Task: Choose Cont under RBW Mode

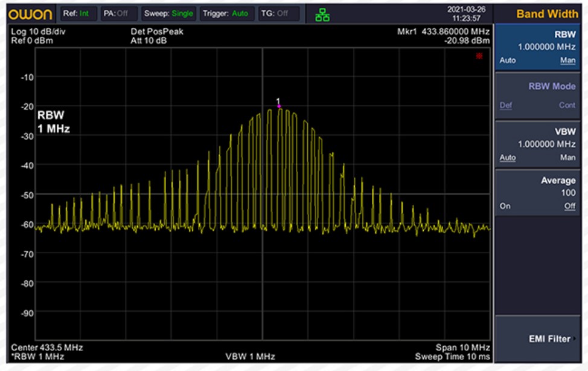Action: tap(567, 105)
